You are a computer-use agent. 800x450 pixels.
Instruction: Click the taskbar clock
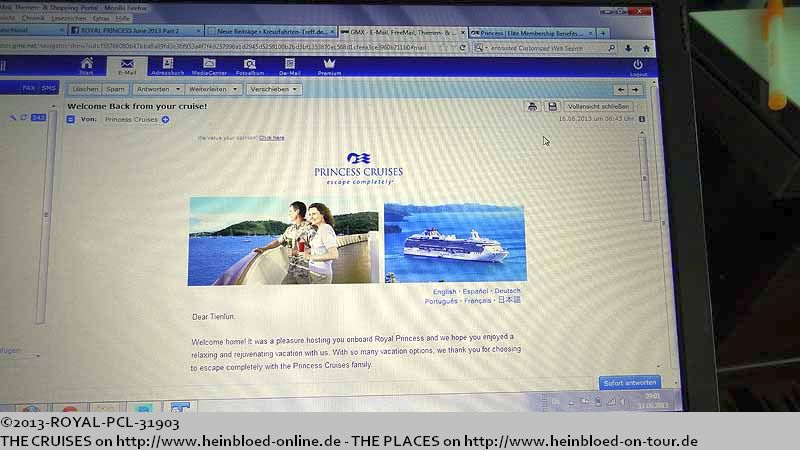click(x=653, y=401)
